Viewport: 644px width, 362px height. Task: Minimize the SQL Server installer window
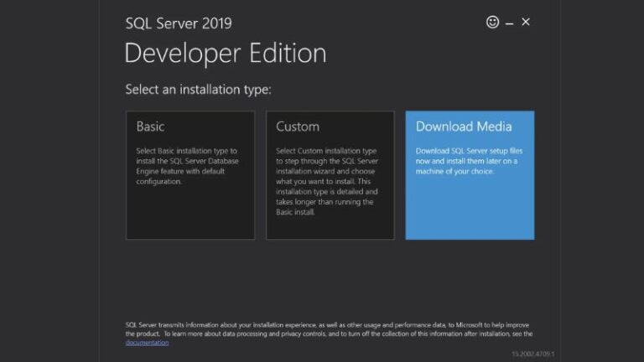509,23
